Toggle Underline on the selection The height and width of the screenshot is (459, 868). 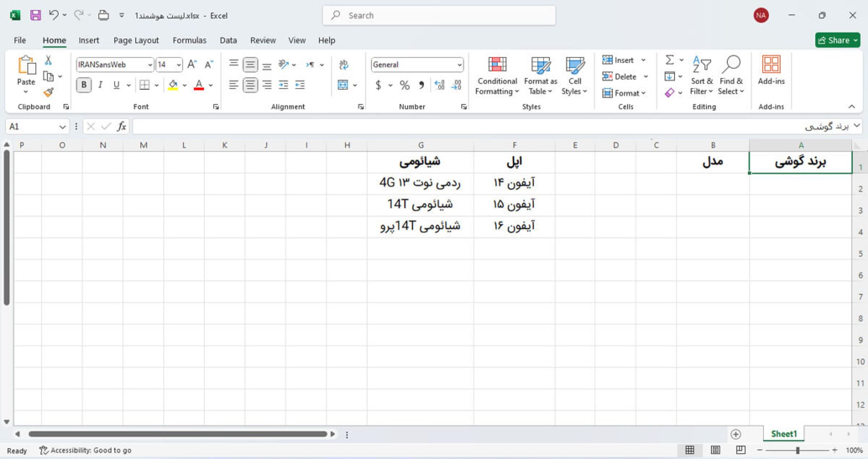click(x=116, y=84)
